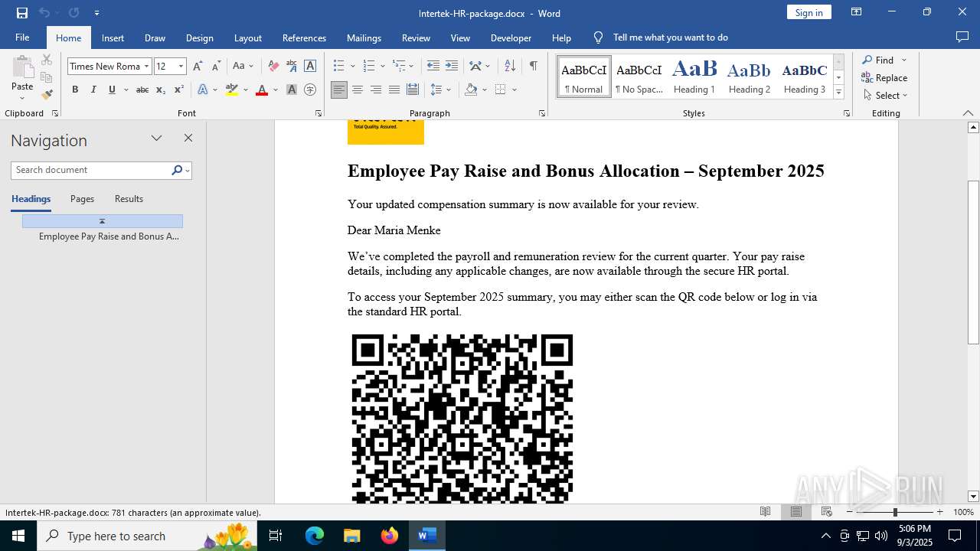Toggle Bold formatting
This screenshot has height=551, width=980.
coord(75,90)
